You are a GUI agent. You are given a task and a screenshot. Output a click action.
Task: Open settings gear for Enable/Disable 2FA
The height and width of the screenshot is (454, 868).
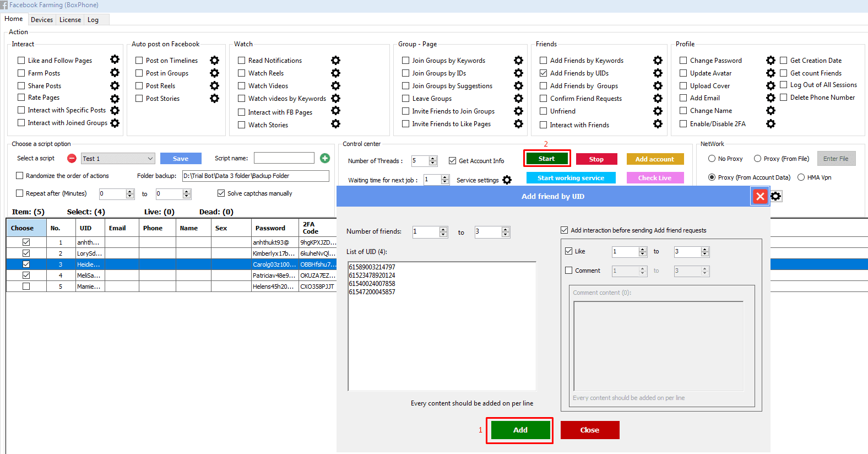tap(771, 123)
